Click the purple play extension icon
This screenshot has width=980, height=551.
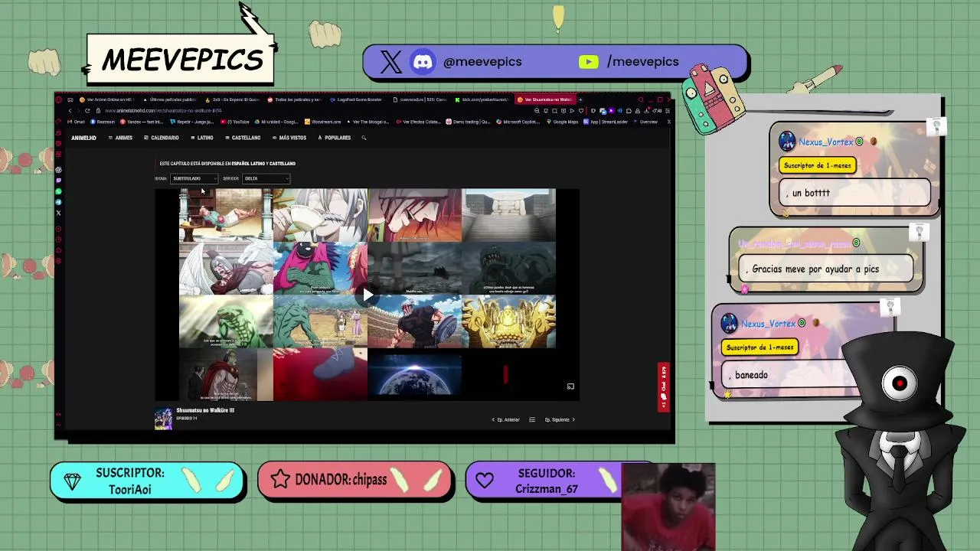pos(611,111)
